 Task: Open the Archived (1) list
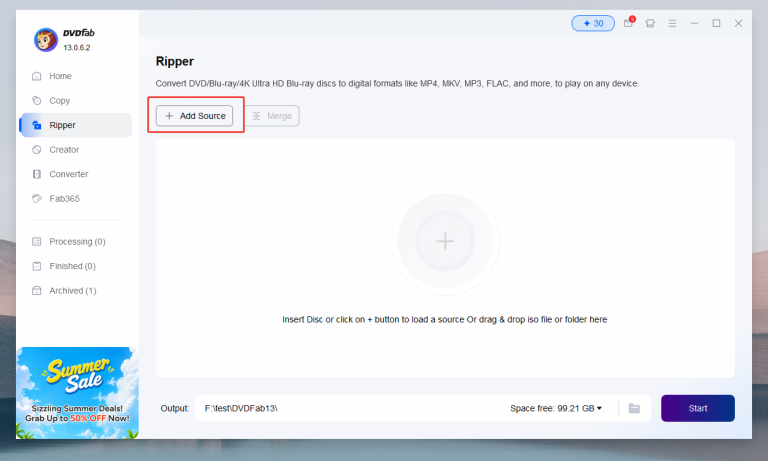(x=76, y=291)
